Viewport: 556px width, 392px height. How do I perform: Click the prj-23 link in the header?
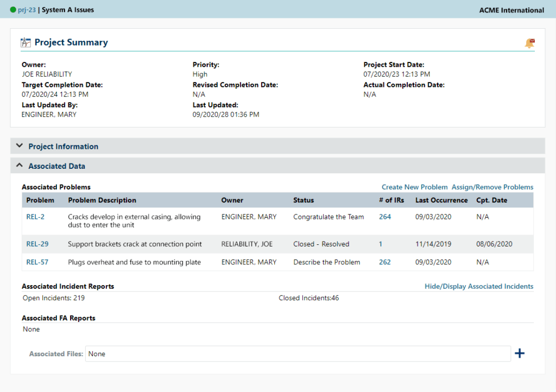click(28, 9)
